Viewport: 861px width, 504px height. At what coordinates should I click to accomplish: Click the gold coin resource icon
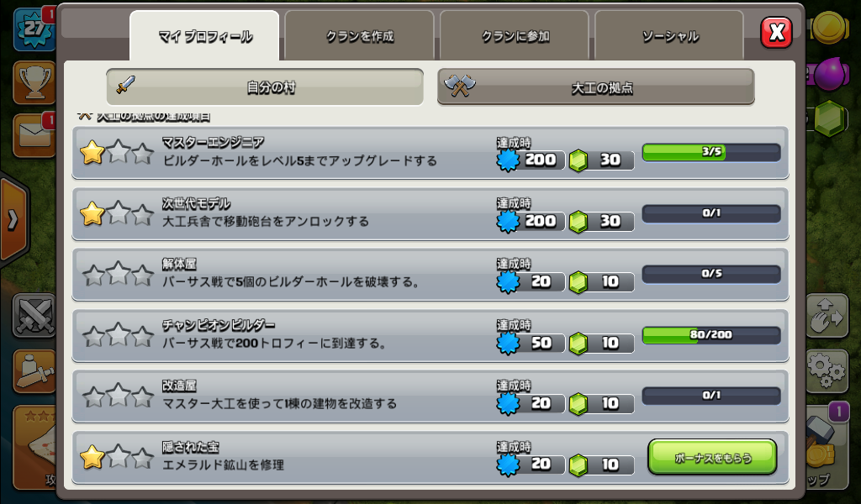tap(828, 26)
